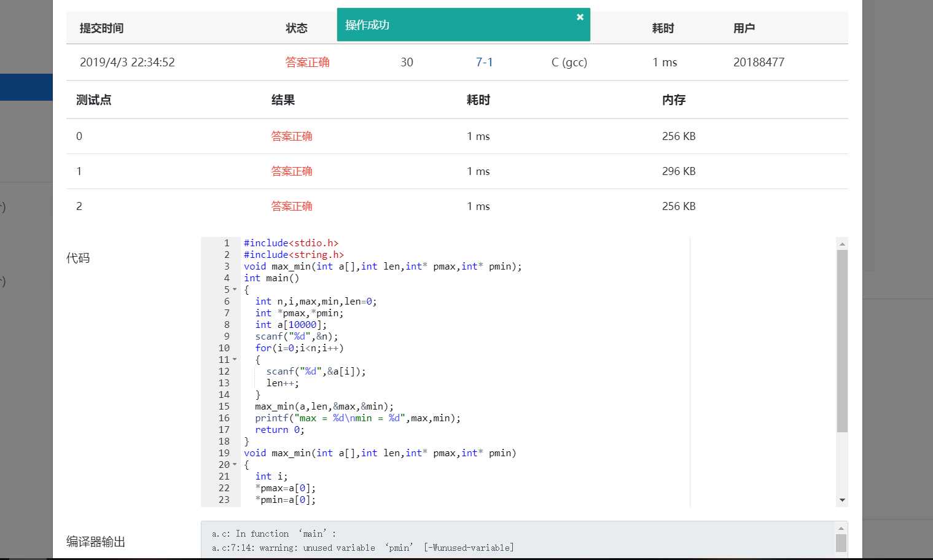Click the submission status 答案正确 in top row
Viewport: 933px width, 560px height.
click(x=307, y=62)
